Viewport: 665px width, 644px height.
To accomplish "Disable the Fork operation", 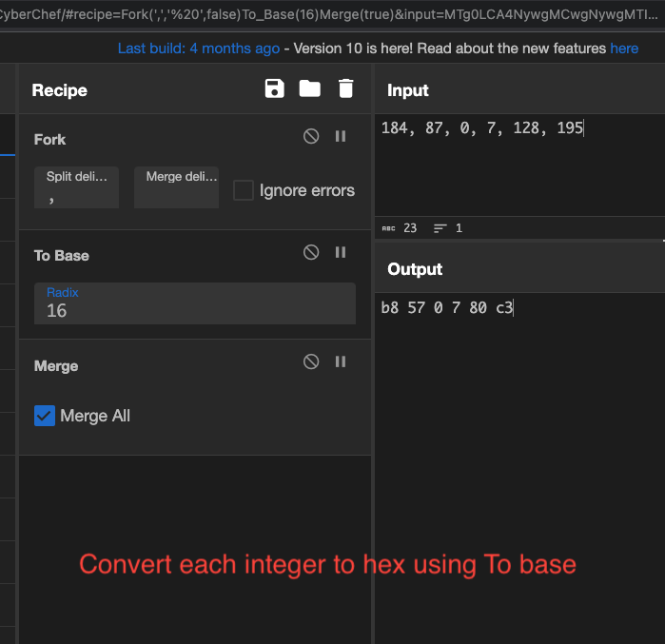I will (x=311, y=137).
